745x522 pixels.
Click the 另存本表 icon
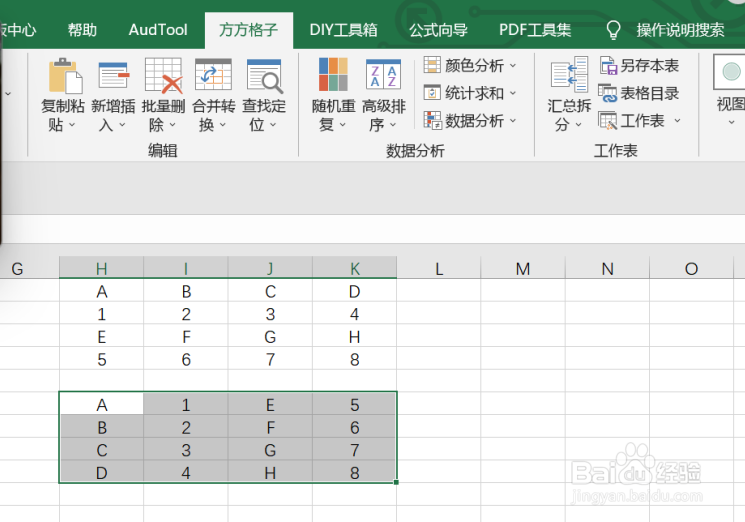pos(608,66)
